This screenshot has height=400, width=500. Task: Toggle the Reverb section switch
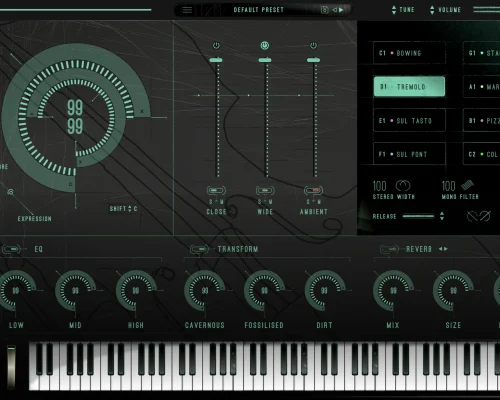[x=389, y=249]
